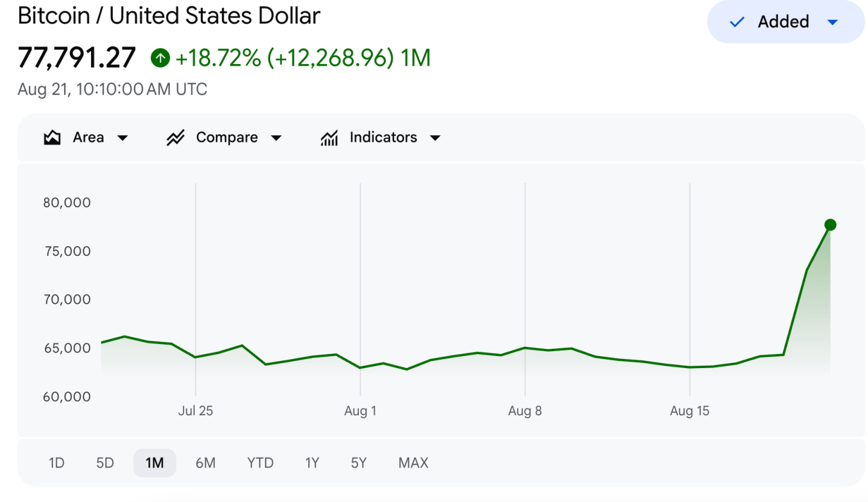Open the Indicators dropdown arrow
This screenshot has height=502, width=868.
point(435,138)
